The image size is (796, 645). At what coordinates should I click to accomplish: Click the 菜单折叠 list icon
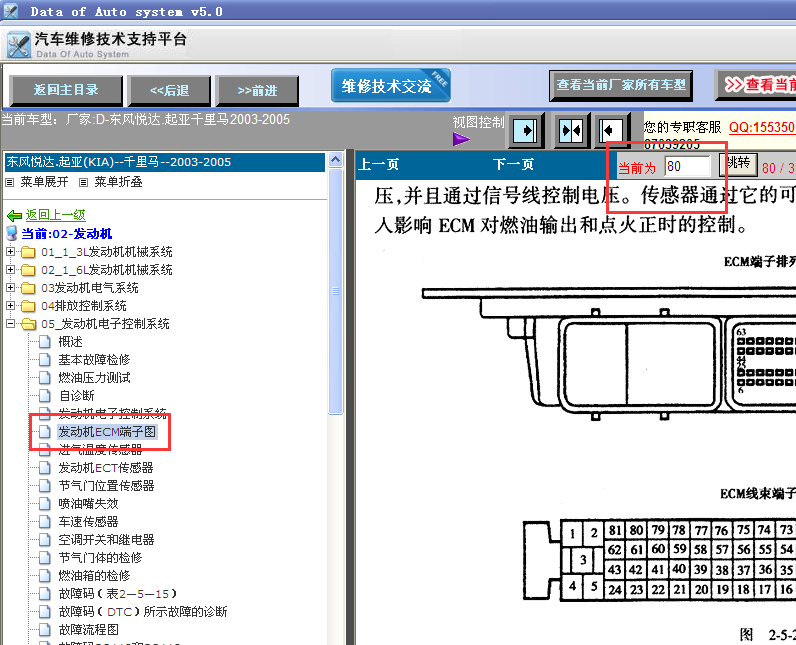(x=84, y=182)
